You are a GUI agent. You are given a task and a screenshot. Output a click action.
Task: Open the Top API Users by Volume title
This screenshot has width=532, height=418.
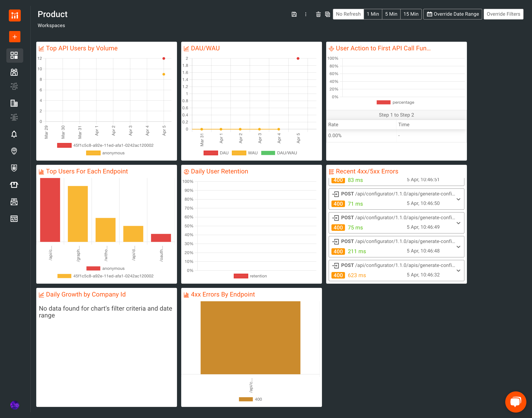[82, 48]
